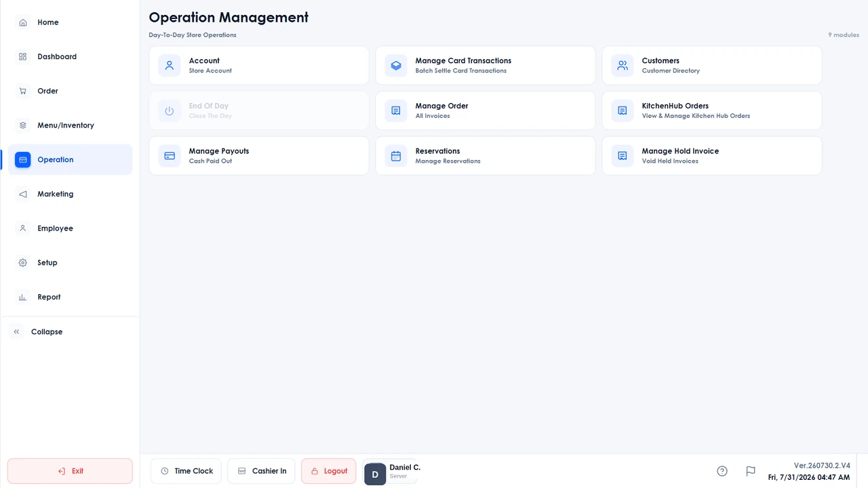Viewport: 868px width, 488px height.
Task: Click the Setup gear icon
Action: (23, 263)
